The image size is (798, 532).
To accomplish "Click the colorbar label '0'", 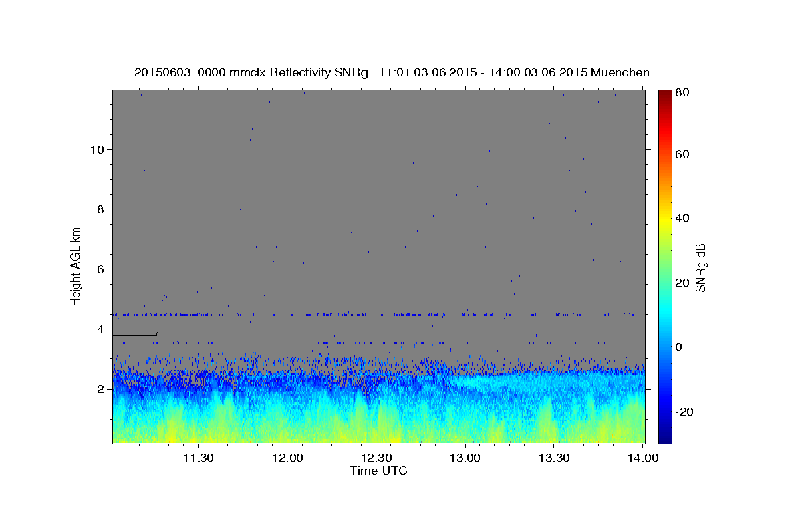I will [678, 348].
